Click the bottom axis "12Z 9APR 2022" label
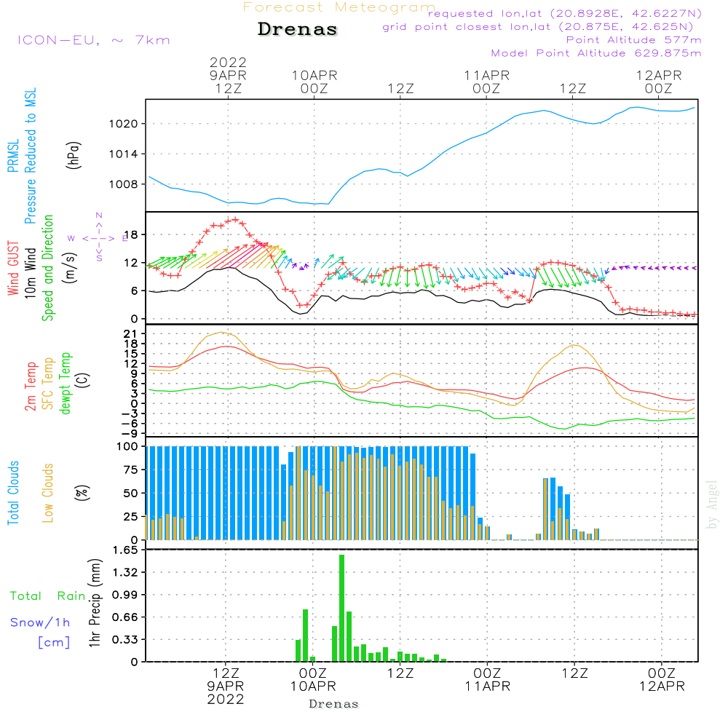The width and height of the screenshot is (728, 728). pos(226,687)
